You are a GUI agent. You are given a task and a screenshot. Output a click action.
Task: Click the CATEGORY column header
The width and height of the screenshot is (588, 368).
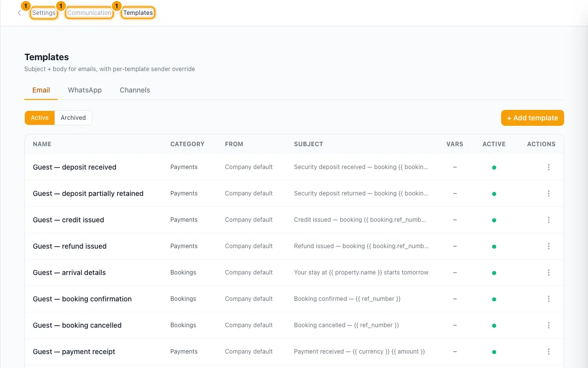point(188,144)
